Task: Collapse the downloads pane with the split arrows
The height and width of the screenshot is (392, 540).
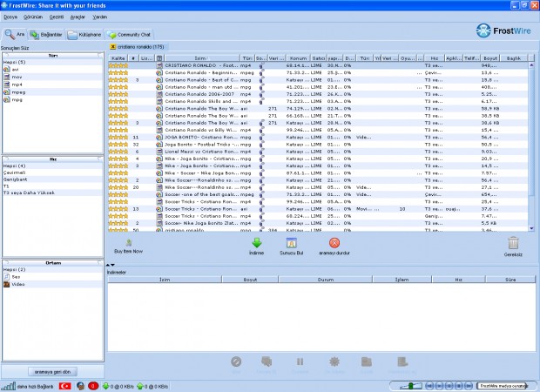Action: point(111,265)
